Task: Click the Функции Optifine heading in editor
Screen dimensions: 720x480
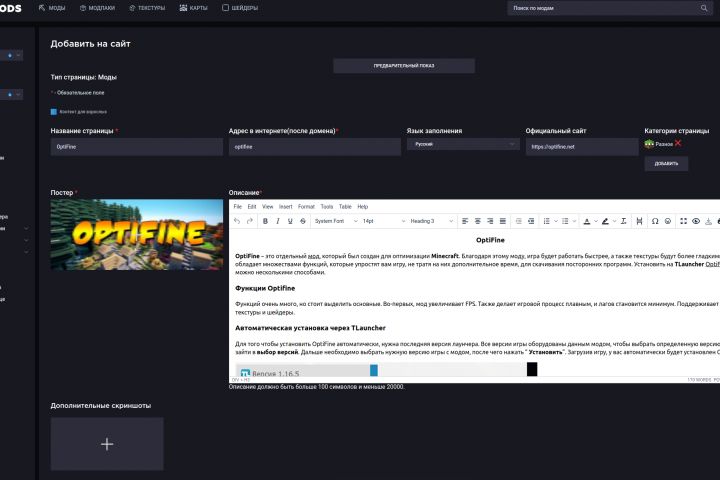Action: pos(265,288)
